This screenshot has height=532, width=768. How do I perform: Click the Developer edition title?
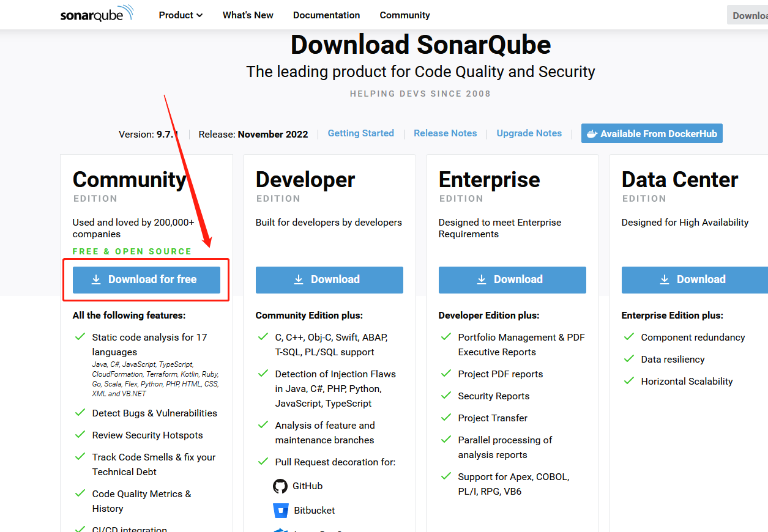tap(305, 180)
